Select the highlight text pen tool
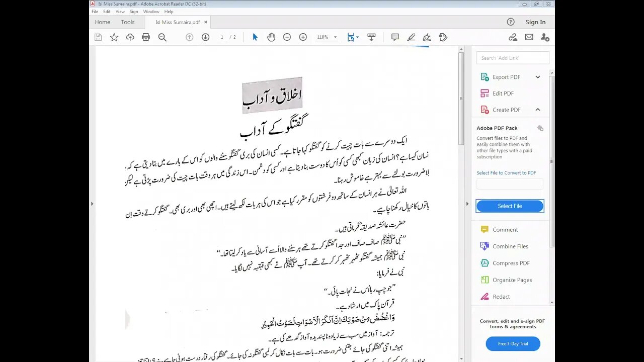Screen dimensions: 644x362 [x=411, y=37]
